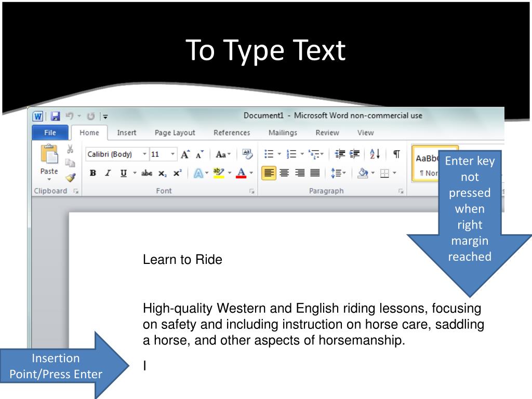Apply borders with the border icon

point(384,174)
